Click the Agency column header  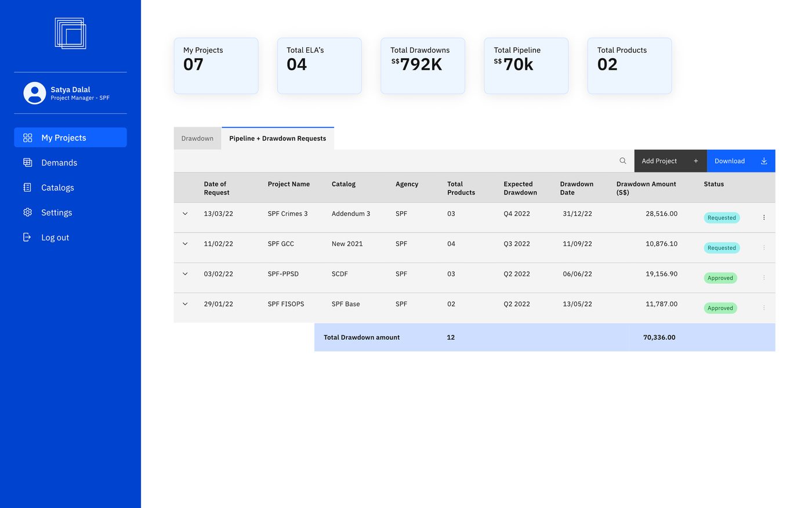tap(407, 184)
